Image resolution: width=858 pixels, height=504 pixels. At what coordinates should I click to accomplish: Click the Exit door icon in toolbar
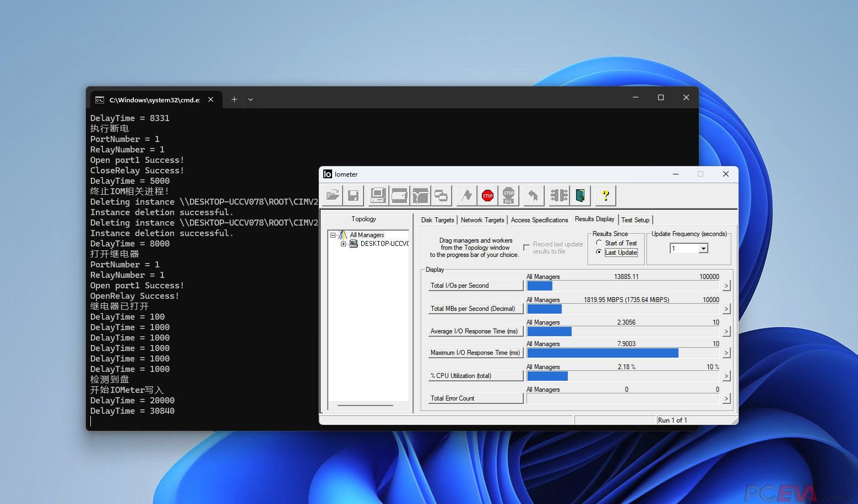pyautogui.click(x=580, y=195)
